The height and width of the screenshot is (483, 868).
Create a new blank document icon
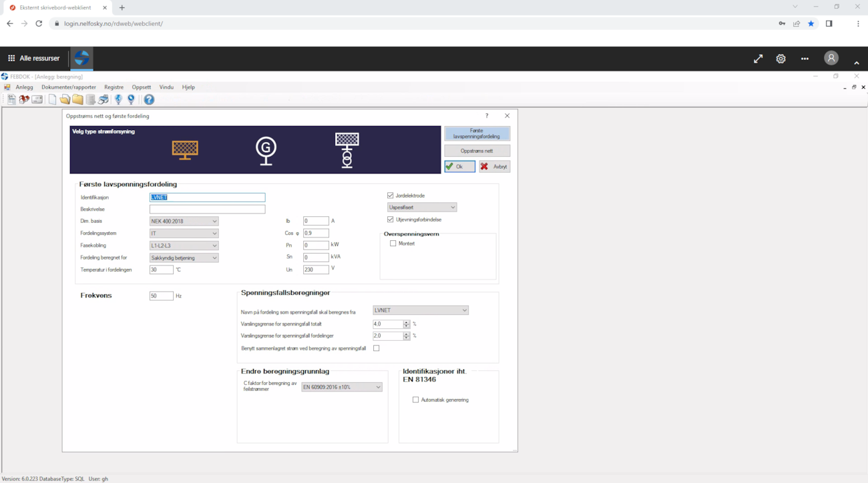(x=52, y=99)
